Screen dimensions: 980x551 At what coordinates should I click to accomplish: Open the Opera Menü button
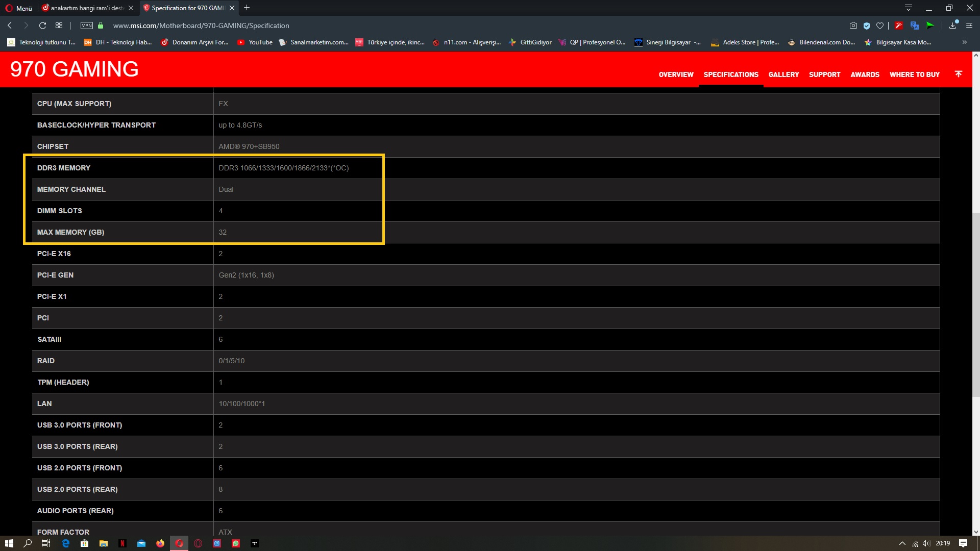point(19,8)
